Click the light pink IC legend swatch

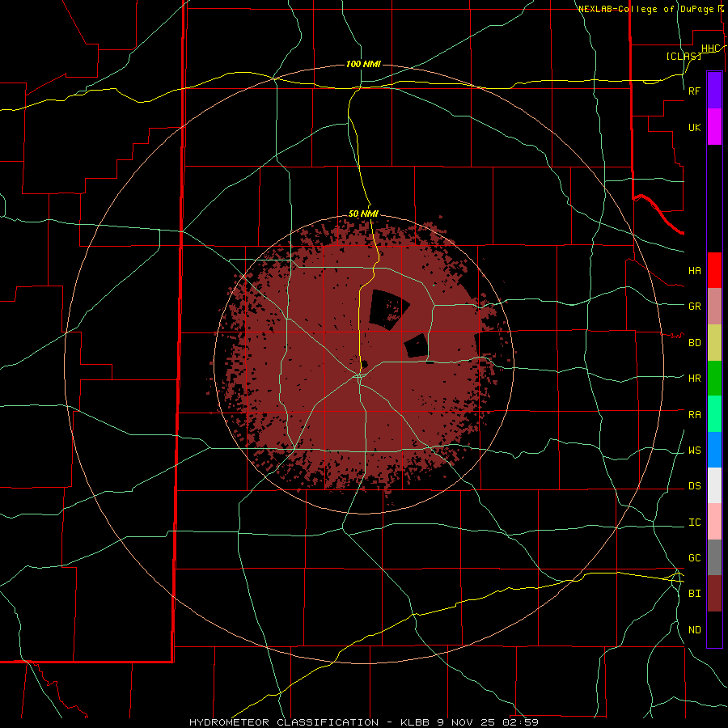(714, 522)
